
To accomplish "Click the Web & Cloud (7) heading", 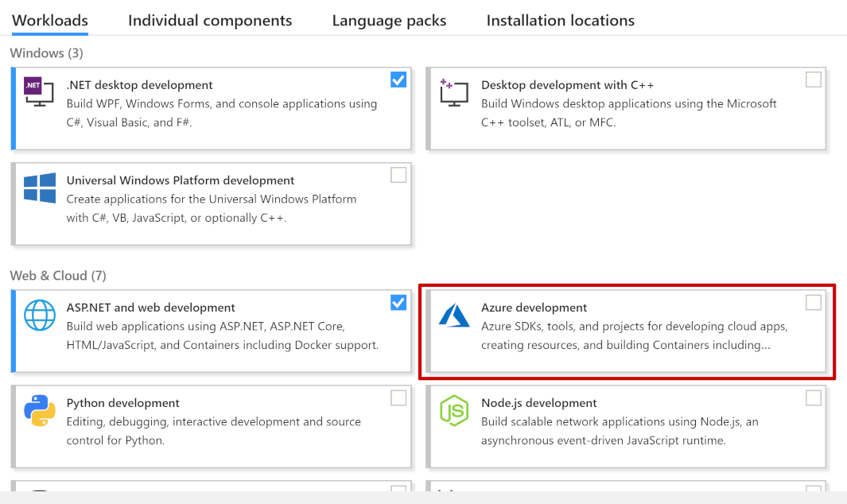I will [x=58, y=276].
